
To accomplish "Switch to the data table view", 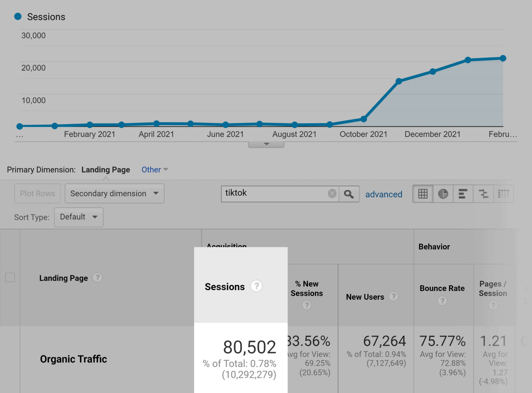I will point(423,193).
